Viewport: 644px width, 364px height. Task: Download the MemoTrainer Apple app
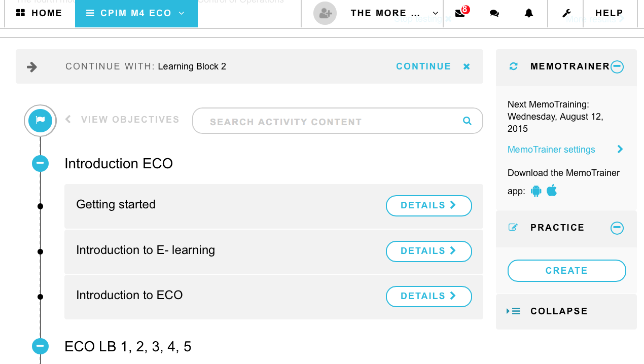(x=552, y=191)
